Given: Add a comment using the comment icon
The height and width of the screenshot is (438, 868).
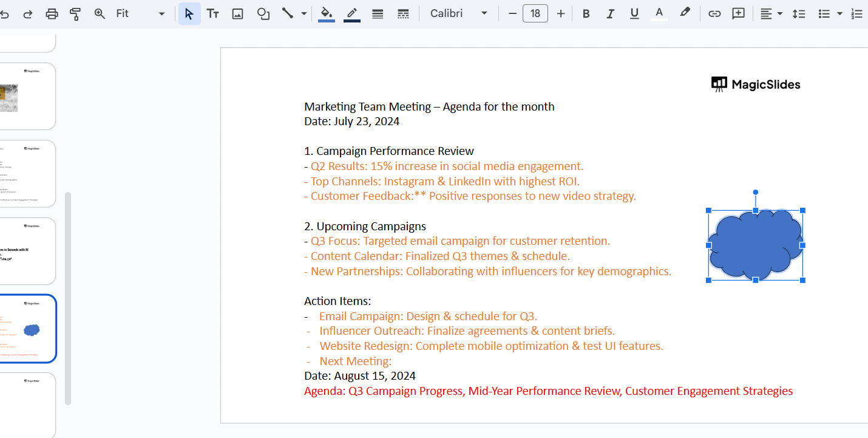Looking at the screenshot, I should tap(738, 13).
